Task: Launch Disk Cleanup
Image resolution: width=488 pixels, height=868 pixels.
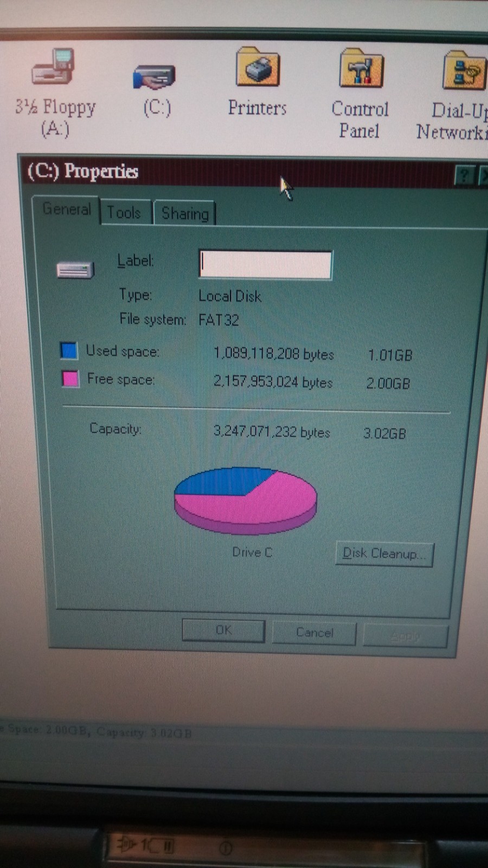Action: 384,554
